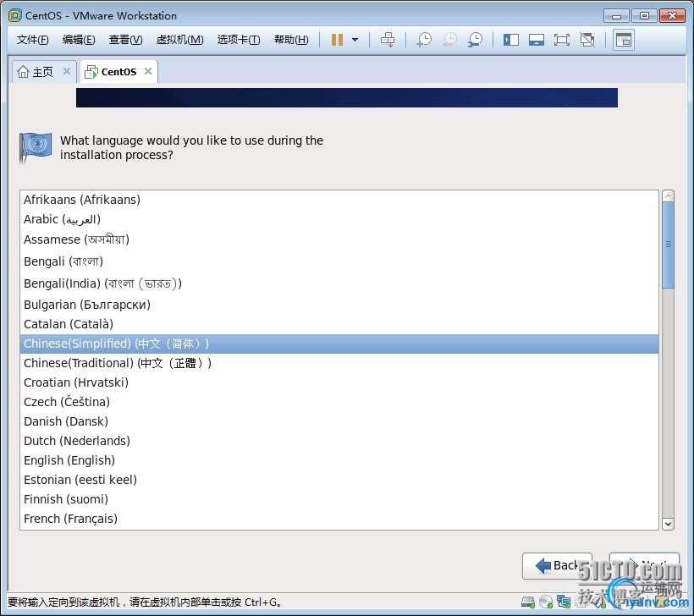The height and width of the screenshot is (616, 694).
Task: Take a snapshot with the clock-plus icon
Action: click(424, 40)
